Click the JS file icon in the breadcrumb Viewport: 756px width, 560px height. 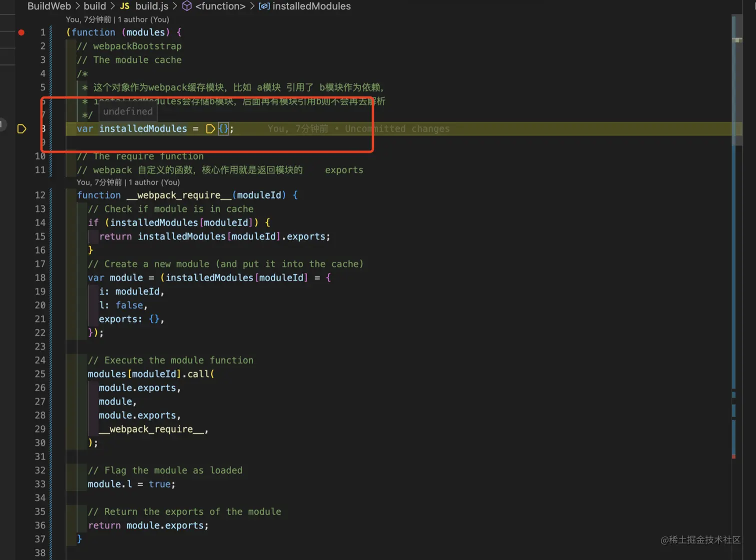124,6
